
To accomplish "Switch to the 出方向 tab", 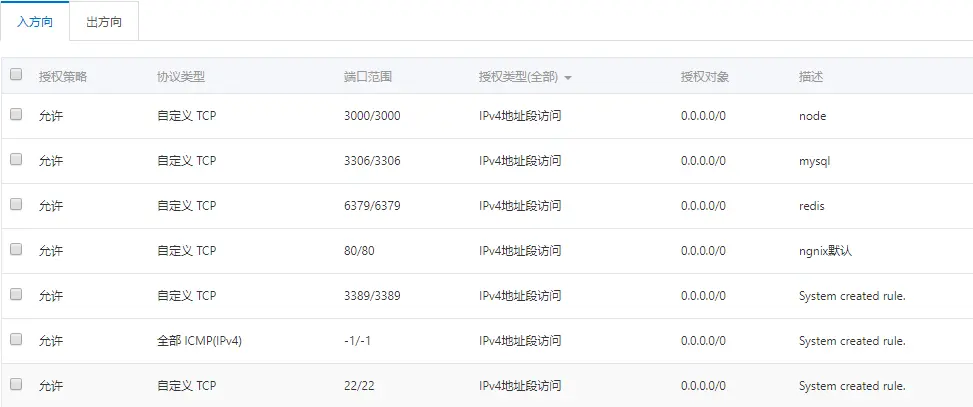I will (x=104, y=22).
